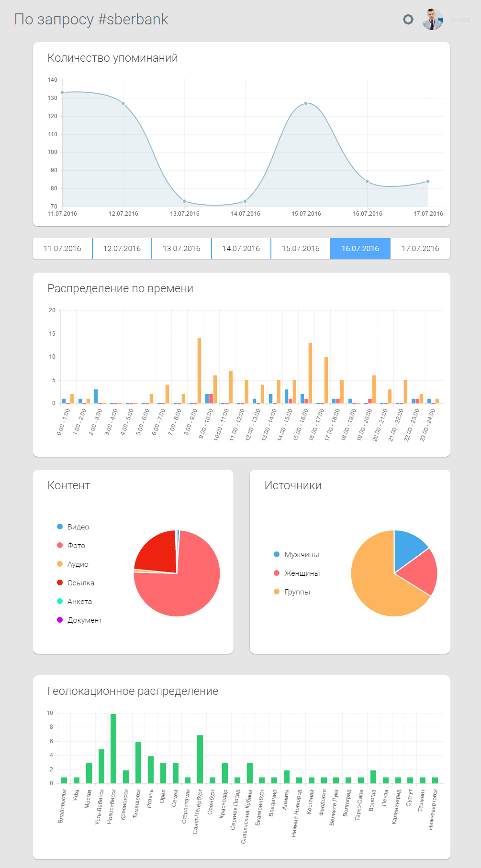Click the orange bar at 16:00 - 17:00
Screen dimensions: 481x868
(326, 380)
